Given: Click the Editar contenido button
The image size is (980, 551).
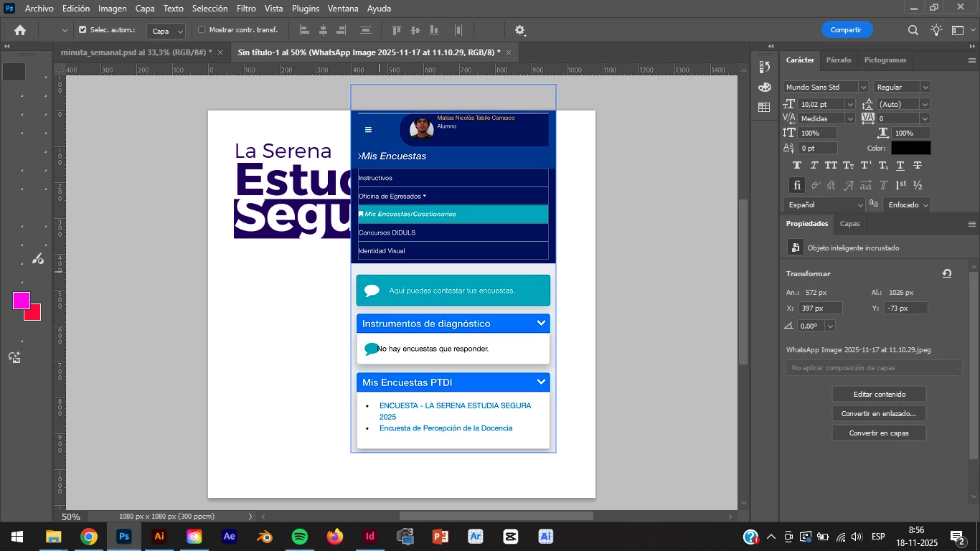Looking at the screenshot, I should click(x=879, y=394).
